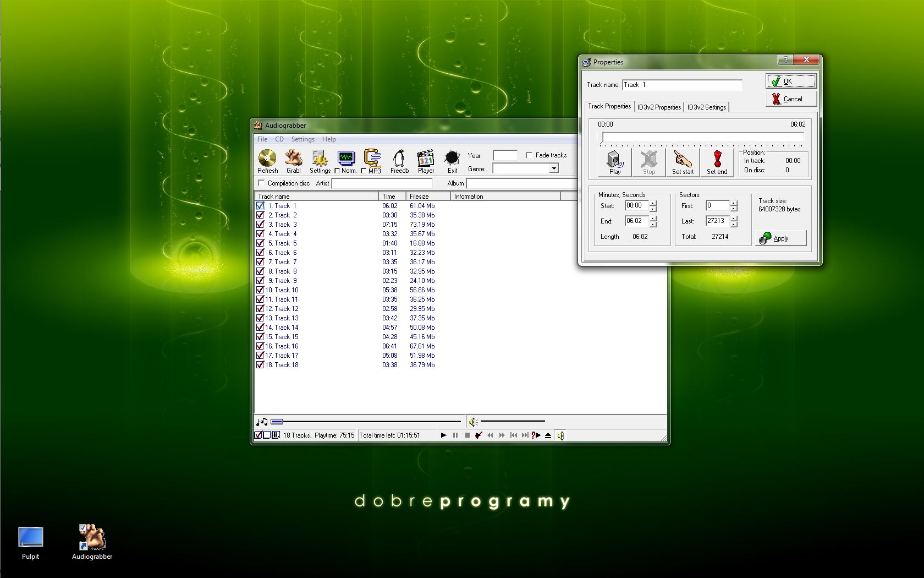This screenshot has width=924, height=578.
Task: Click the checked-tracks play icon in the status bar
Action: coord(479,435)
